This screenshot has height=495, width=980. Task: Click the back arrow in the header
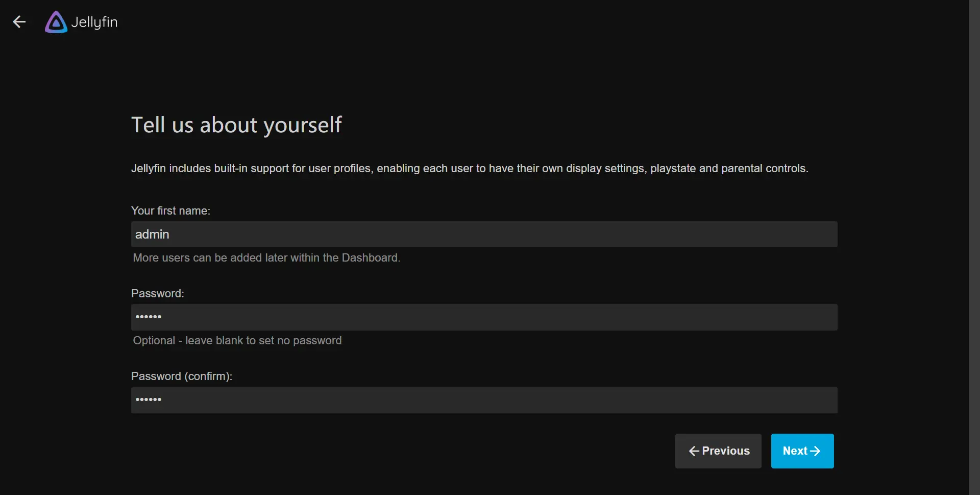(19, 22)
